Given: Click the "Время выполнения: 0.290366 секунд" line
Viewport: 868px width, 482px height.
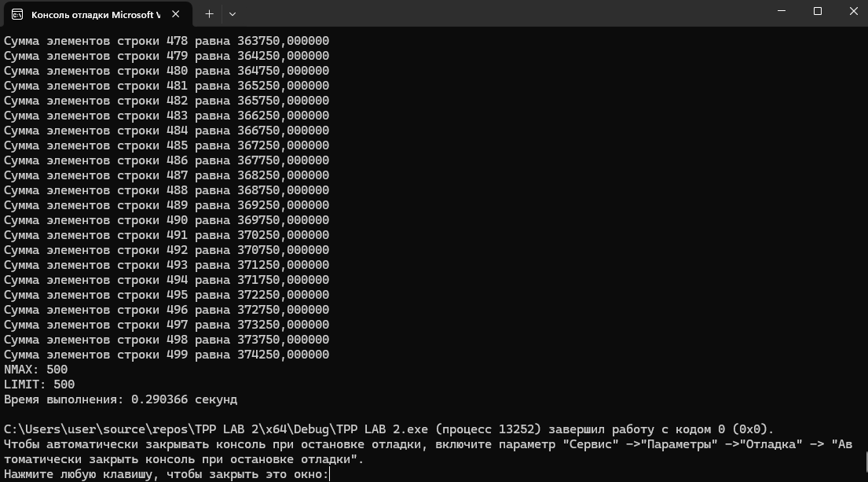Looking at the screenshot, I should 121,399.
